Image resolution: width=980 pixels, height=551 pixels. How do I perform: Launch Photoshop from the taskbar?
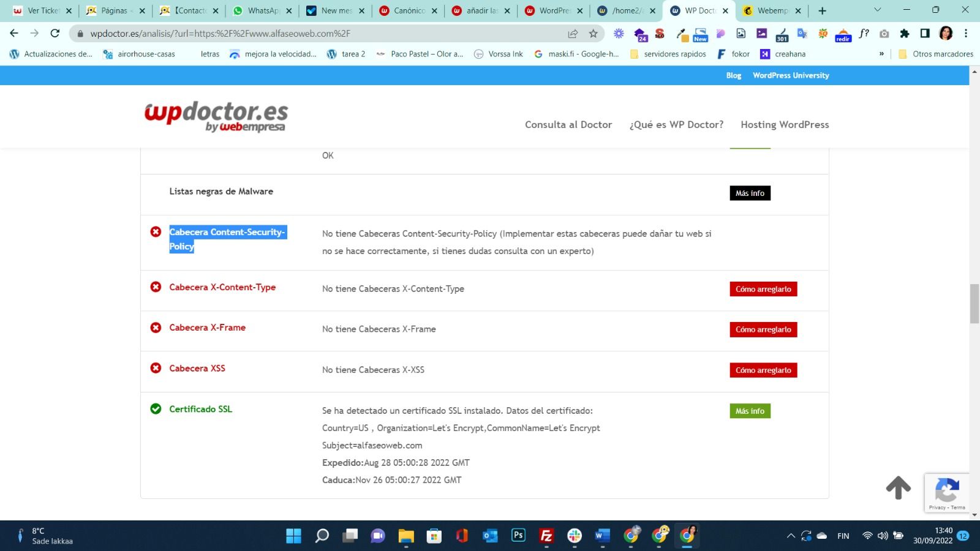tap(518, 536)
